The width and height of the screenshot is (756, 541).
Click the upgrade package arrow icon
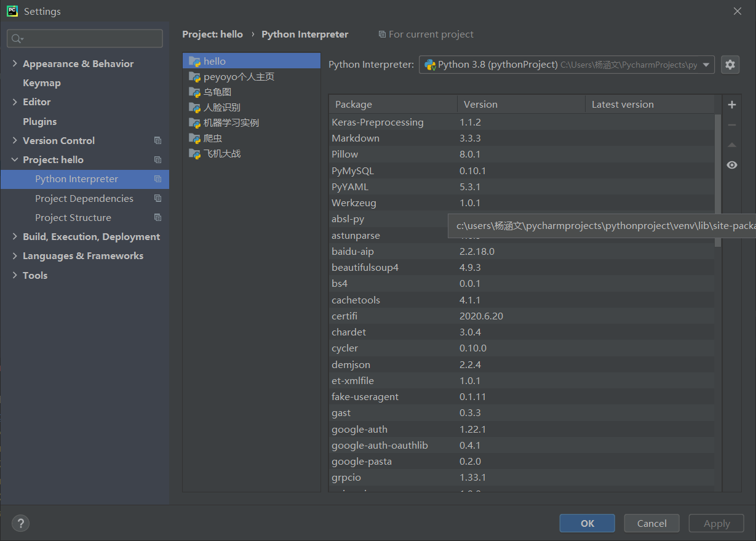(732, 145)
